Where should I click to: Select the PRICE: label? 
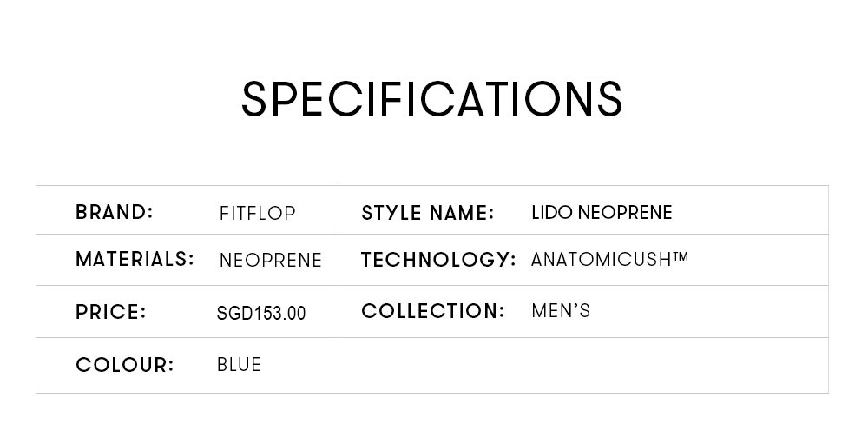(111, 312)
